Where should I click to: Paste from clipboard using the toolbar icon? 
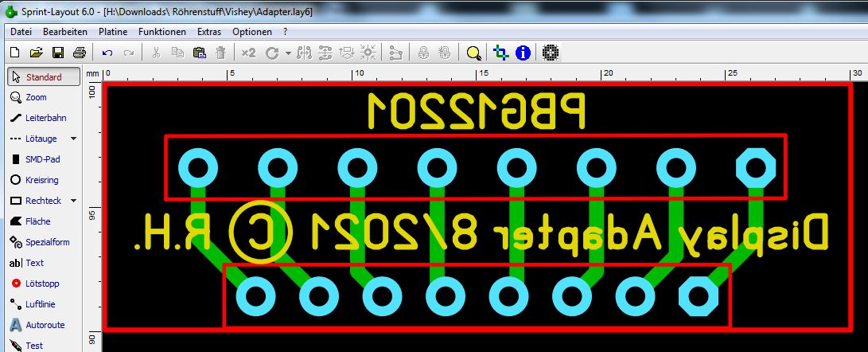199,53
